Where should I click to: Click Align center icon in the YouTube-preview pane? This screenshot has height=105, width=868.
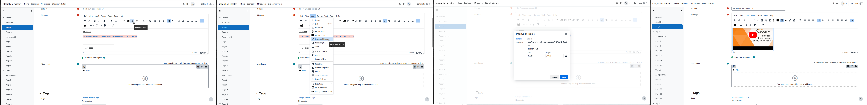(809, 21)
